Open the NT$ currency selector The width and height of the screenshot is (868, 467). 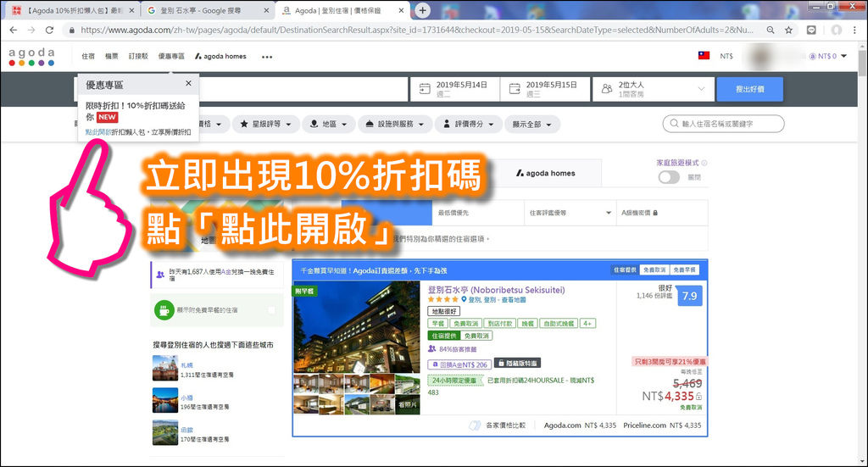pos(726,56)
